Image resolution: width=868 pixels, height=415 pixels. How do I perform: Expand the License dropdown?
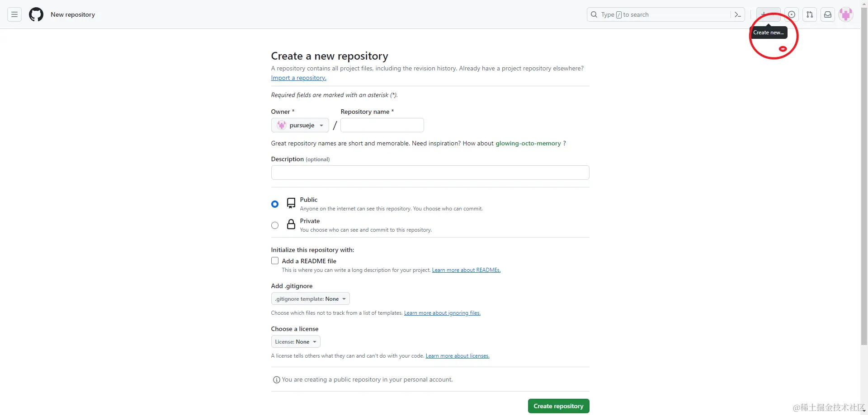click(x=296, y=342)
